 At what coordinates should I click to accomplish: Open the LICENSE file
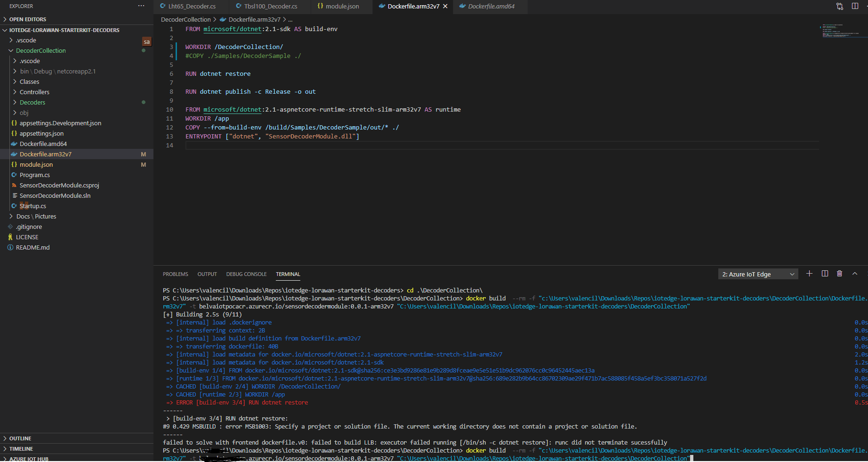77,237
